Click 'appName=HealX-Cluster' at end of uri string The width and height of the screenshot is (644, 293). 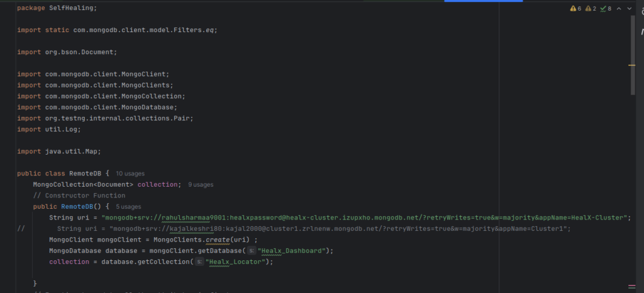point(583,218)
